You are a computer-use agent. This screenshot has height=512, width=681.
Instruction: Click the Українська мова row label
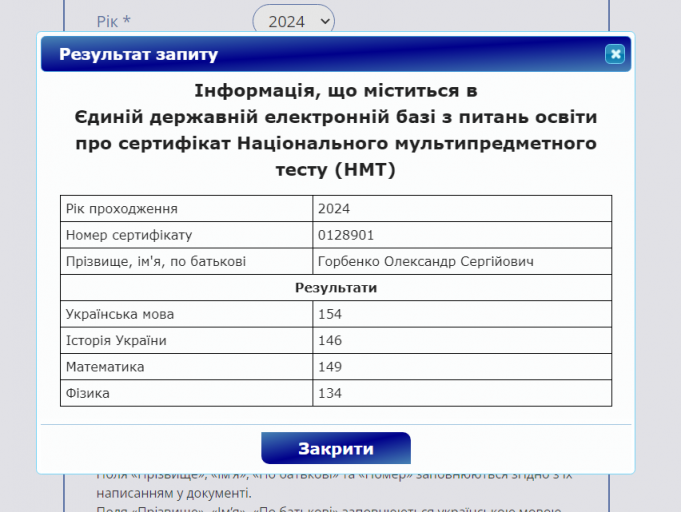click(120, 314)
